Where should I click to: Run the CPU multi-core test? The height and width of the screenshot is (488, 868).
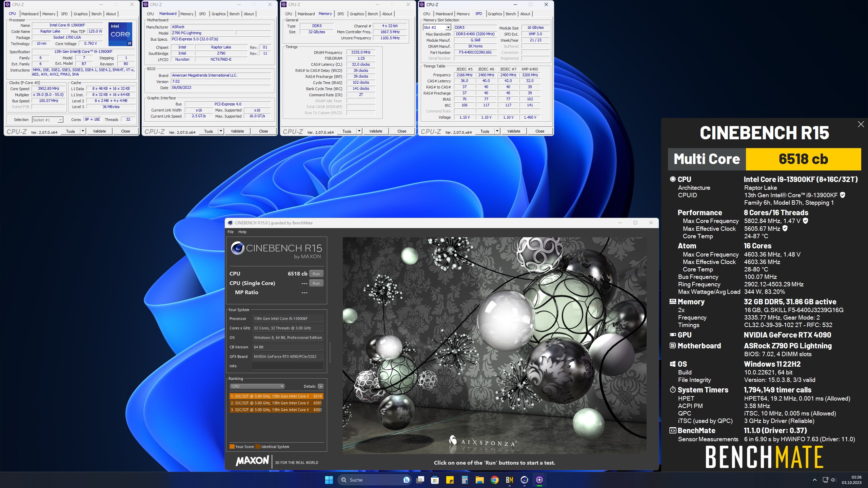pos(316,274)
